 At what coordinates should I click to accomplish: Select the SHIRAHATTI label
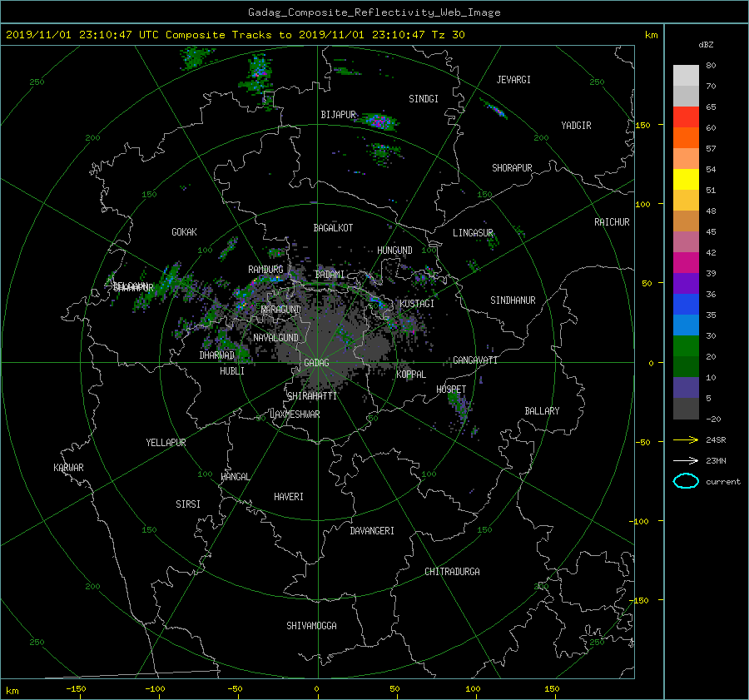312,396
